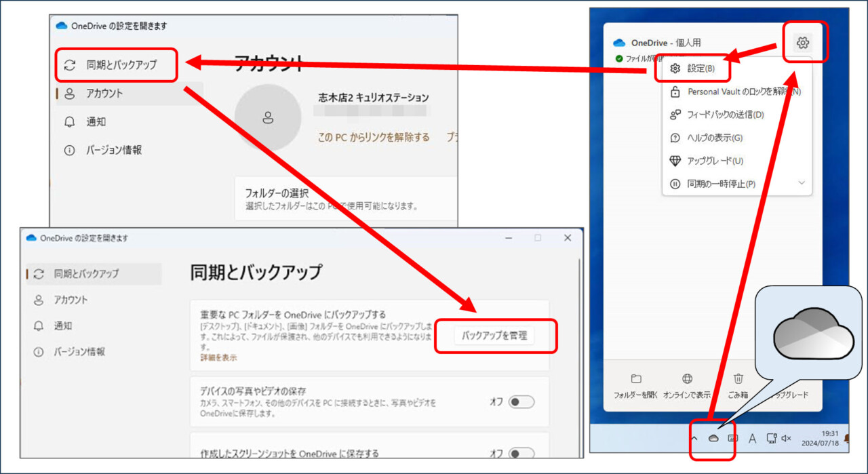
Task: Click オンラインで表示 globe in flyout footer
Action: pos(687,387)
